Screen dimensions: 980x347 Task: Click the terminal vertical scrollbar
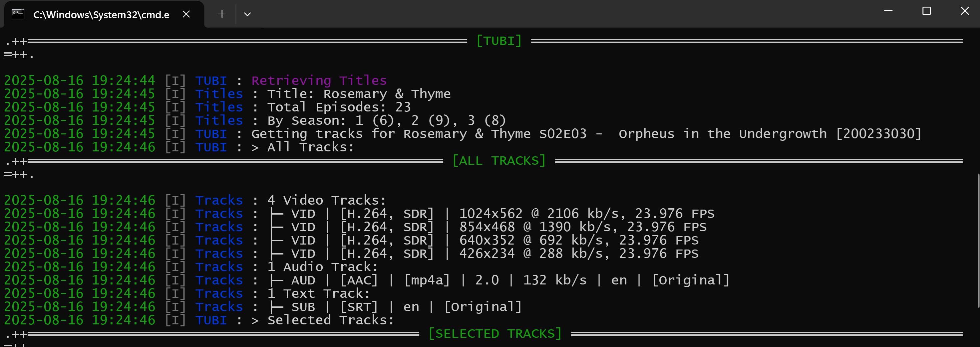(x=978, y=240)
